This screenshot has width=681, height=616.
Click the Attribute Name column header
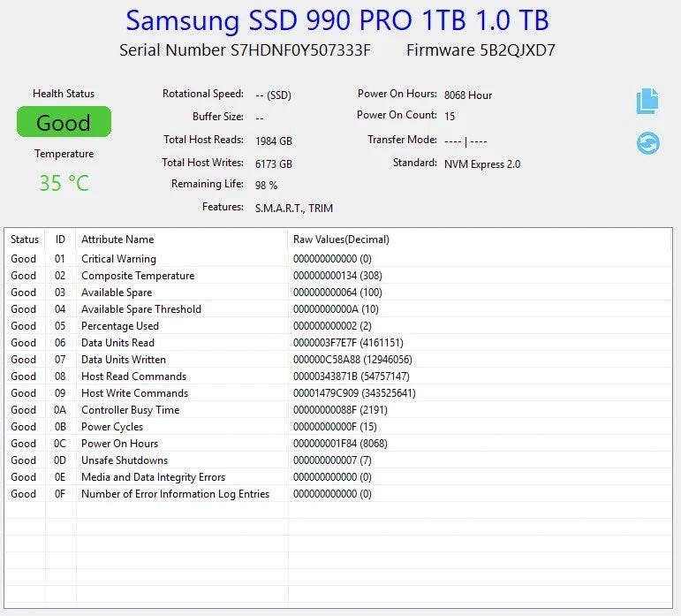[x=117, y=240]
